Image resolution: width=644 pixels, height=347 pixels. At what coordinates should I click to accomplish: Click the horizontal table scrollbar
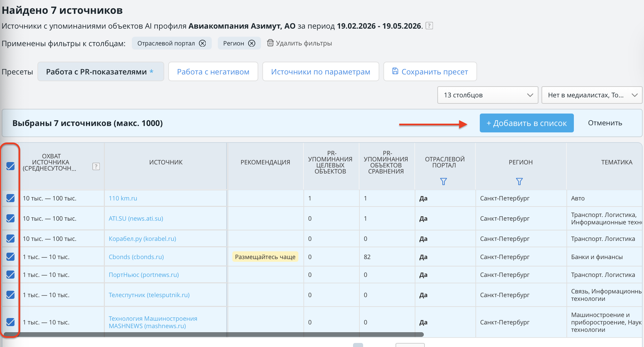pos(214,335)
